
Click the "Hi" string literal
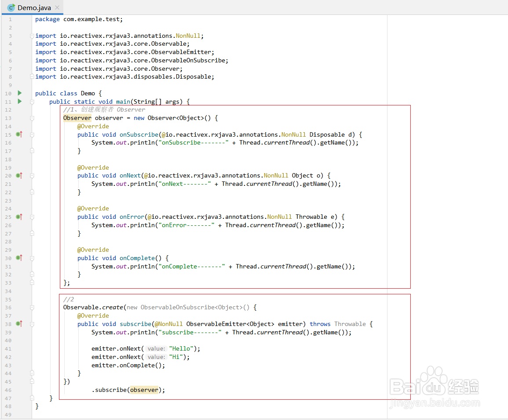pyautogui.click(x=176, y=357)
